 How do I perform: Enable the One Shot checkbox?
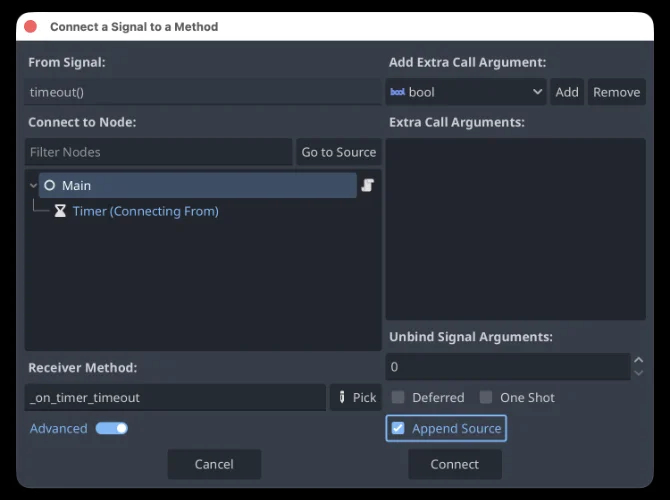click(486, 397)
